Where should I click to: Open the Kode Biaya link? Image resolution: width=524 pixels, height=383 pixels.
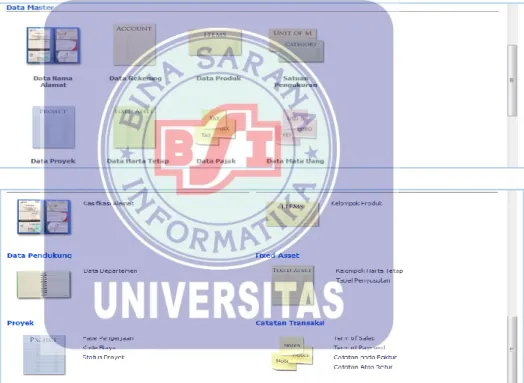click(x=99, y=348)
